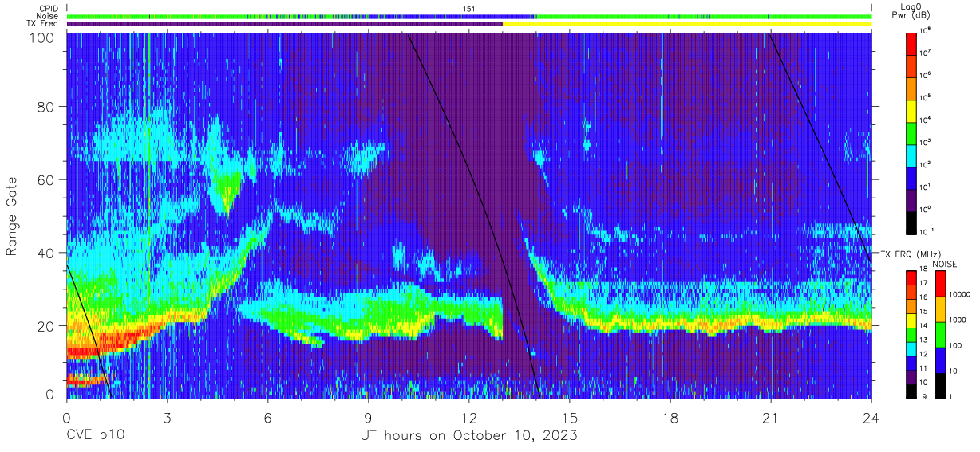Pick the green block of NOISE colorbar
The width and height of the screenshot is (980, 452).
(942, 335)
